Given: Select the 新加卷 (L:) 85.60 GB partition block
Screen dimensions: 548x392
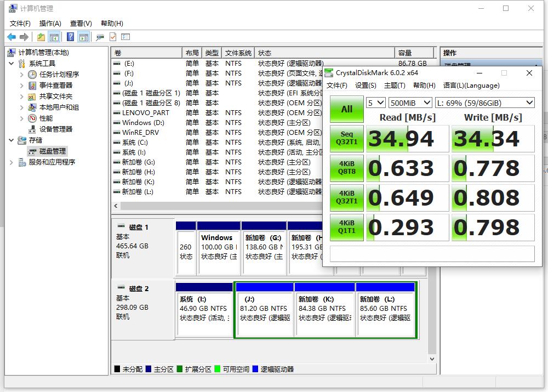Looking at the screenshot, I should point(385,309).
